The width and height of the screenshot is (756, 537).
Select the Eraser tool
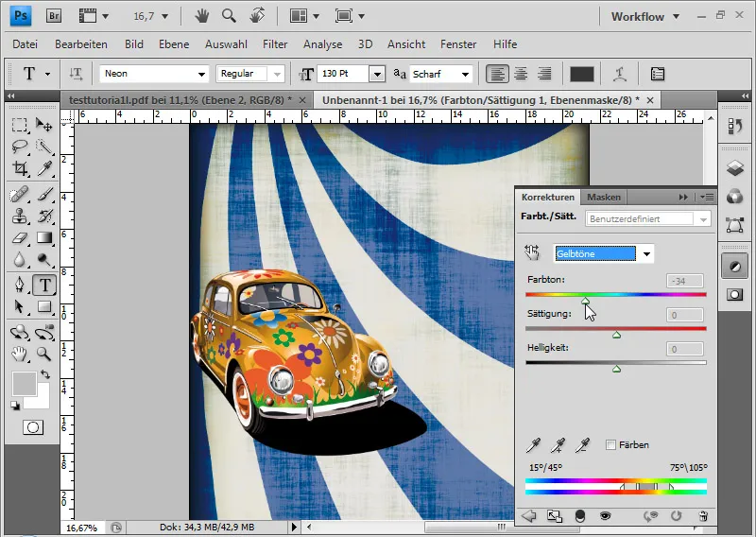click(x=19, y=238)
